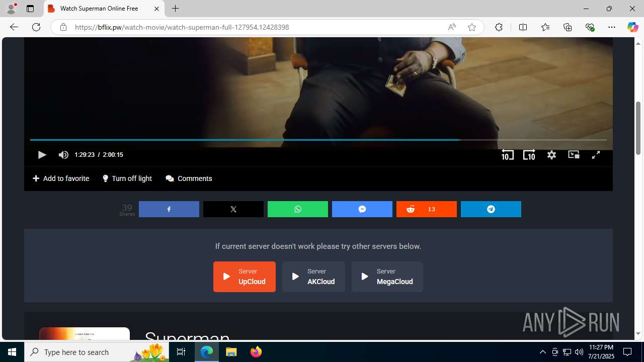644x362 pixels.
Task: Mute the video volume
Action: pos(63,155)
